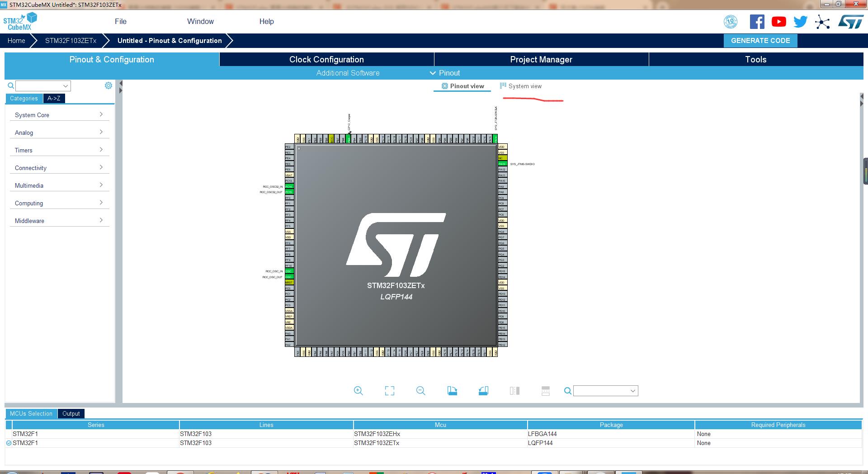Open the ST YouTube channel
The image size is (868, 474).
pos(778,22)
